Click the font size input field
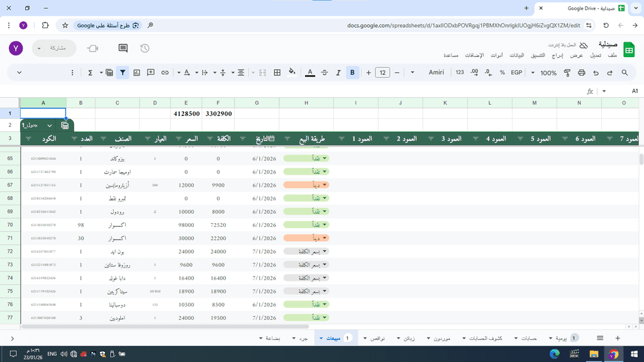 tap(382, 73)
